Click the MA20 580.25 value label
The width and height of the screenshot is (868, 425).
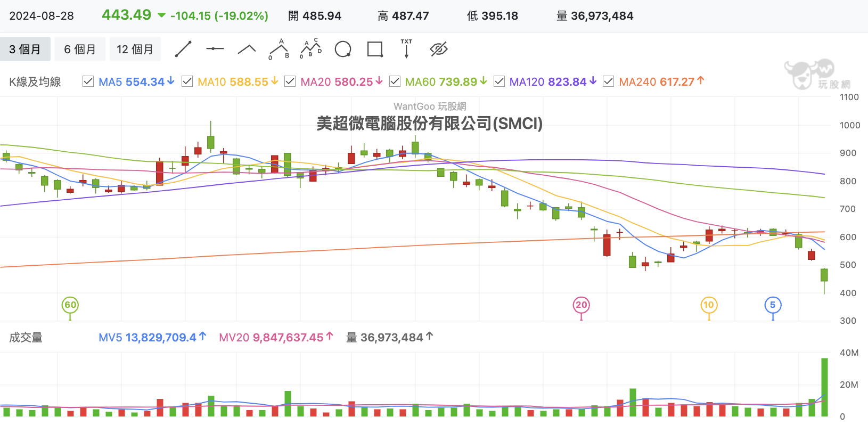point(342,82)
